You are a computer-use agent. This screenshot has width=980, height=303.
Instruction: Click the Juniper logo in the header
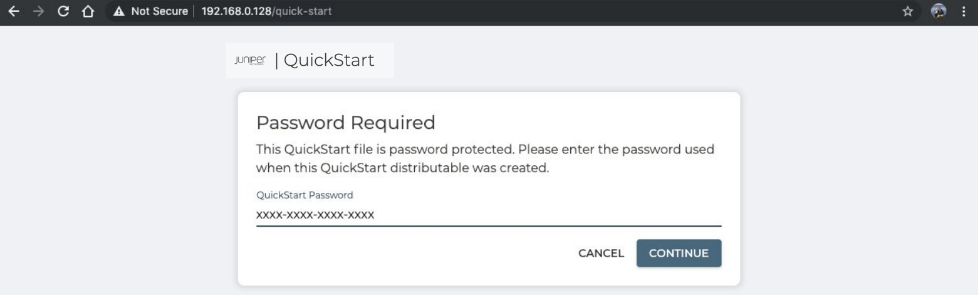[x=249, y=61]
